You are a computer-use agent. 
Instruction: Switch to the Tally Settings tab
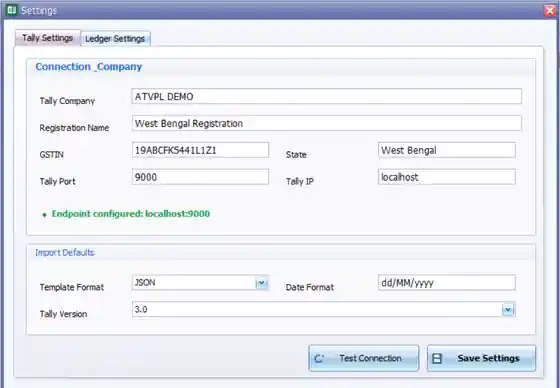click(x=48, y=38)
